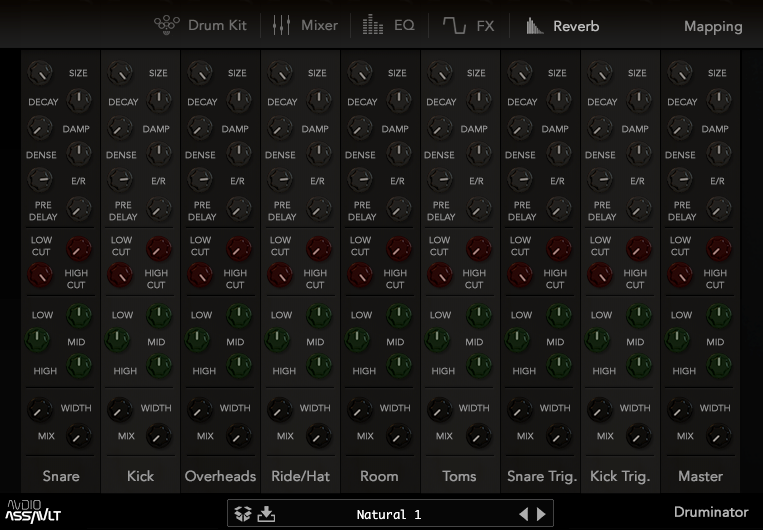Click the Ride/Hat DECAY knob

pos(319,100)
